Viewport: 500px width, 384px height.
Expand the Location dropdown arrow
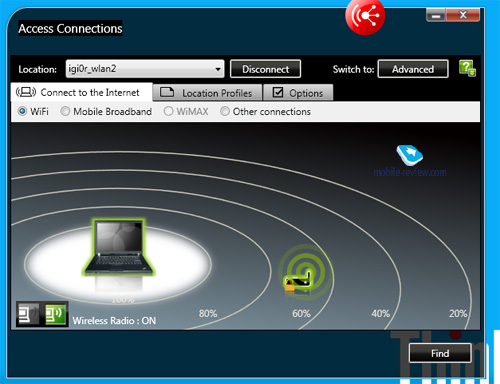click(218, 69)
